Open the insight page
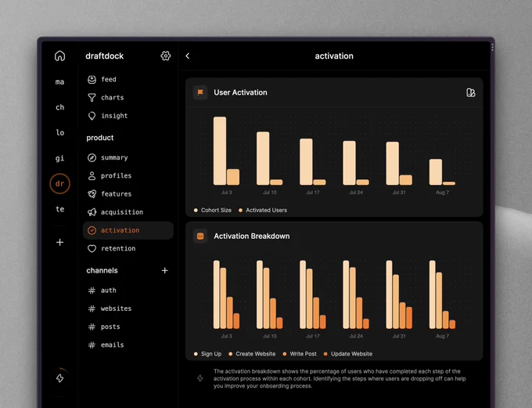532x408 pixels. tap(128, 116)
